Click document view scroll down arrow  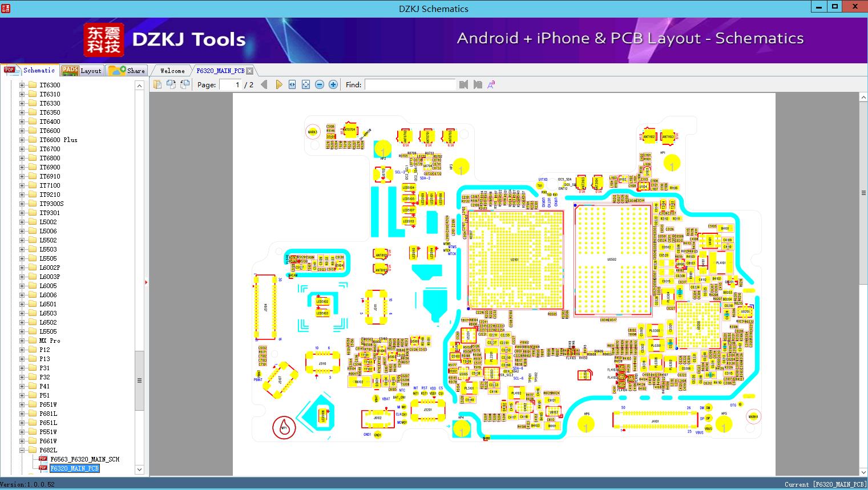point(863,471)
